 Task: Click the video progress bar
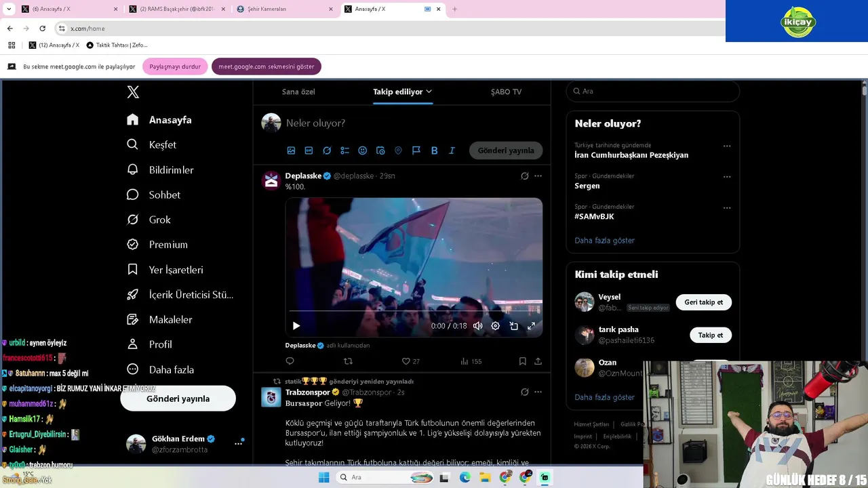[414, 311]
